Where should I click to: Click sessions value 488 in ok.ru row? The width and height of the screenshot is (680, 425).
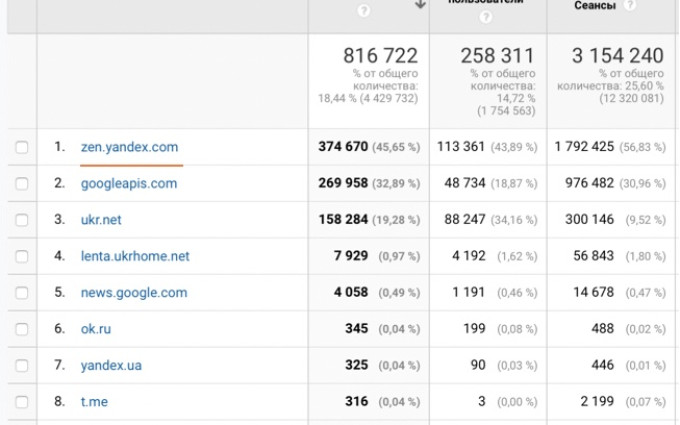click(603, 329)
